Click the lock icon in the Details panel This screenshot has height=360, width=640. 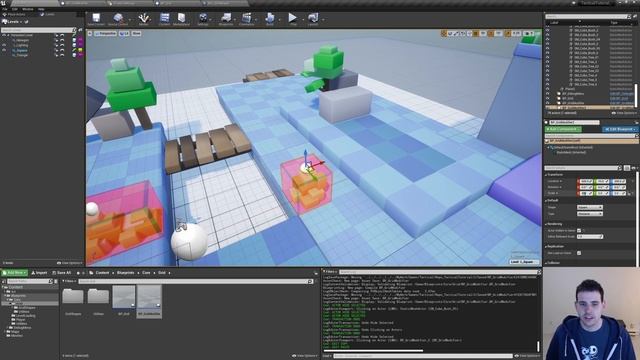click(636, 122)
